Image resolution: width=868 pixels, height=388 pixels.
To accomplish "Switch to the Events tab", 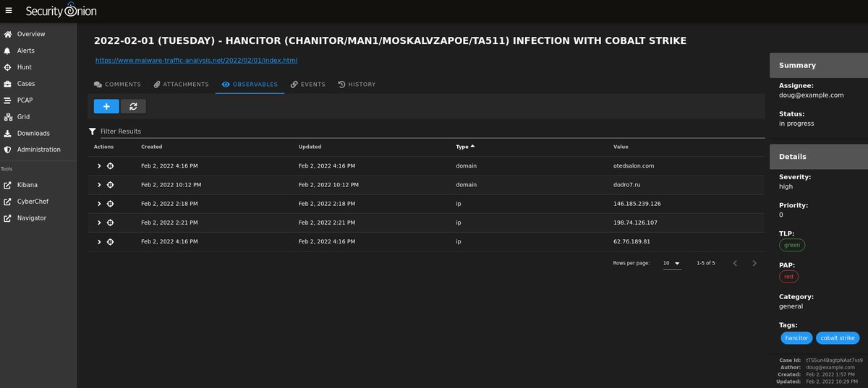I will click(307, 85).
